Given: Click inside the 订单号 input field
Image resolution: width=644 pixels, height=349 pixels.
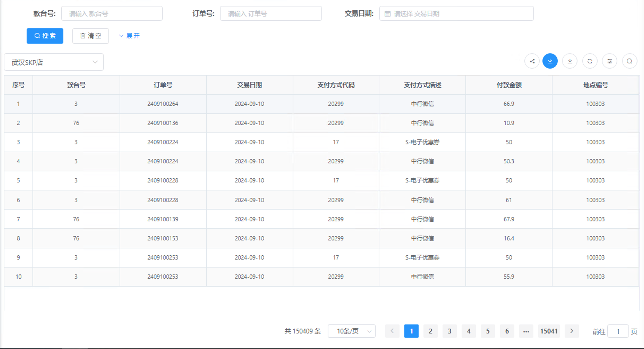Looking at the screenshot, I should tap(271, 14).
